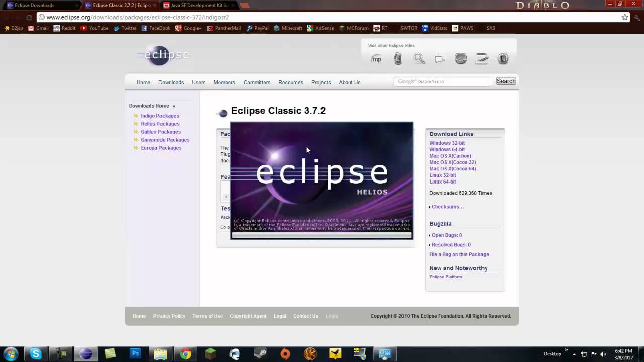Open Photoshop from the taskbar
Image resolution: width=644 pixels, height=362 pixels.
[x=135, y=354]
